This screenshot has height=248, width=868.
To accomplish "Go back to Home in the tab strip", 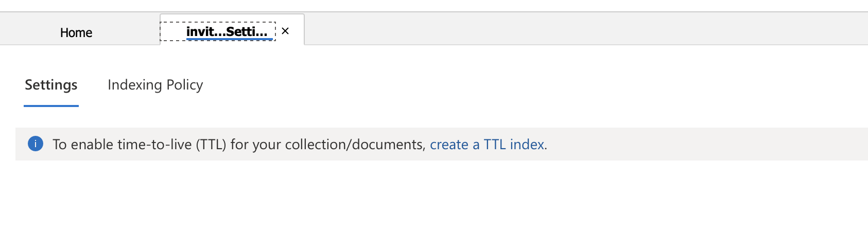I will point(76,32).
